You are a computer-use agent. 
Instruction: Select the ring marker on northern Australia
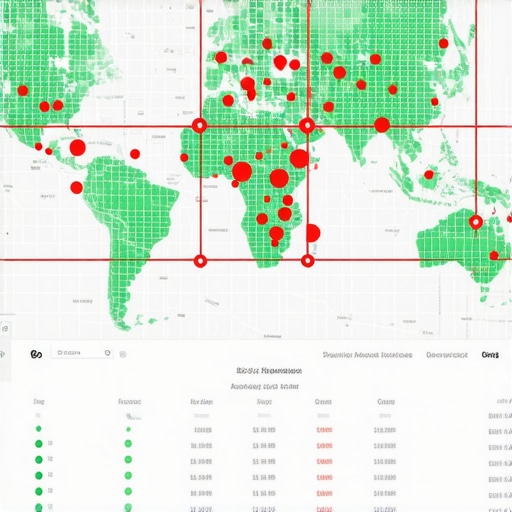click(x=476, y=222)
